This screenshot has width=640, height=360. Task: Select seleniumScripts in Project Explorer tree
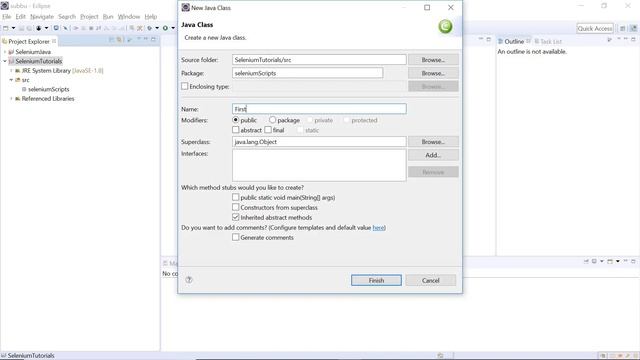[49, 89]
